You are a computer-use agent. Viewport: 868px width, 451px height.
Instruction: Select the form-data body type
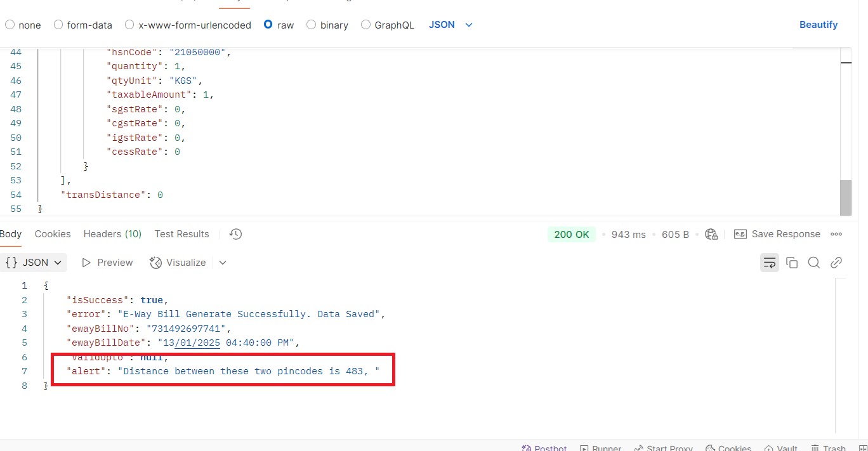coord(58,25)
